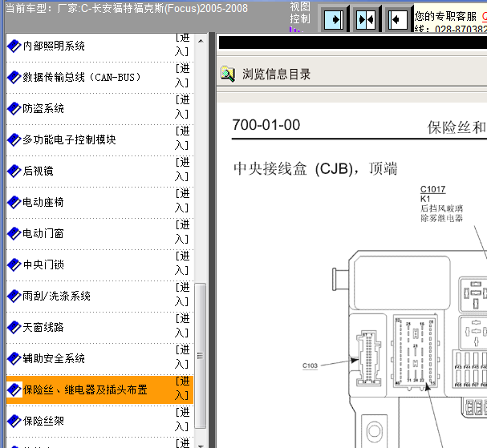Click the 视图控制 label
This screenshot has width=487, height=448.
[300, 13]
